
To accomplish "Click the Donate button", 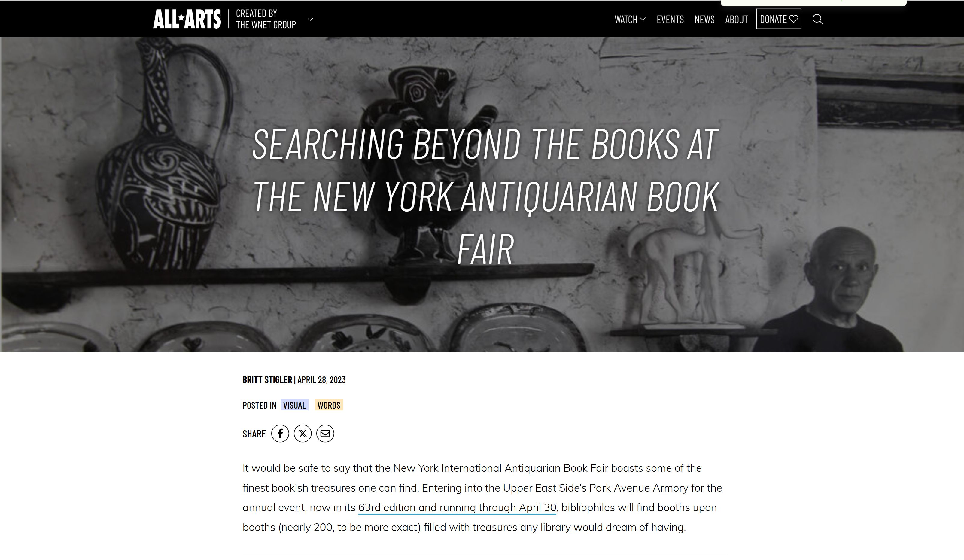I will pos(779,19).
